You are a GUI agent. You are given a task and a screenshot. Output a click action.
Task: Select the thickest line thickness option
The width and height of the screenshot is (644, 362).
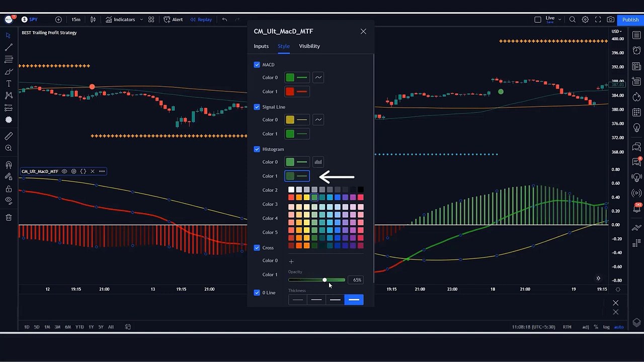point(354,300)
